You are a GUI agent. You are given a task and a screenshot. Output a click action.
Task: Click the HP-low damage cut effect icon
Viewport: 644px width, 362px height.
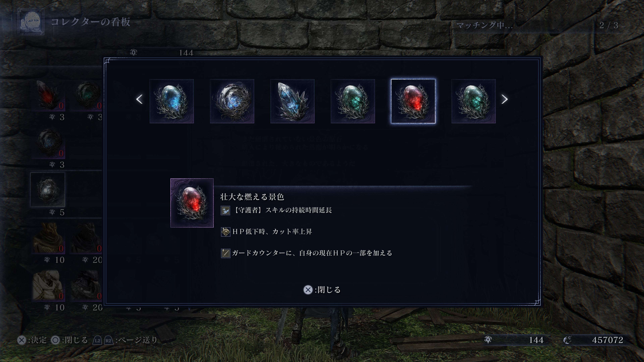coord(226,232)
